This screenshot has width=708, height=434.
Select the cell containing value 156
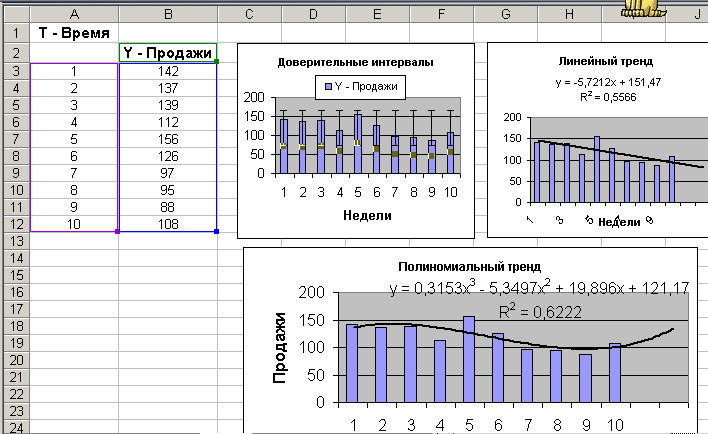click(167, 138)
